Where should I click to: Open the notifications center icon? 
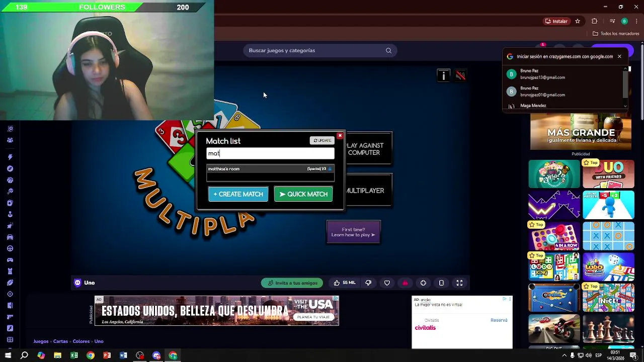pyautogui.click(x=633, y=355)
